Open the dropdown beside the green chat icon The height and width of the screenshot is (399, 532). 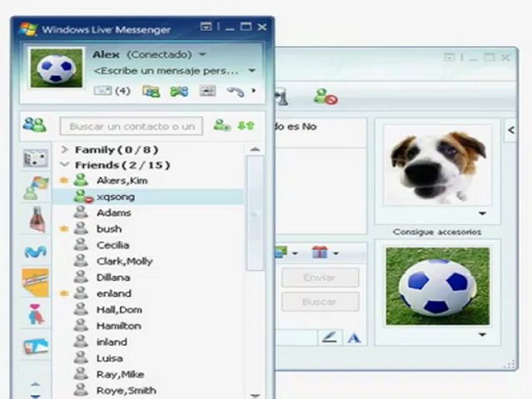click(x=294, y=253)
